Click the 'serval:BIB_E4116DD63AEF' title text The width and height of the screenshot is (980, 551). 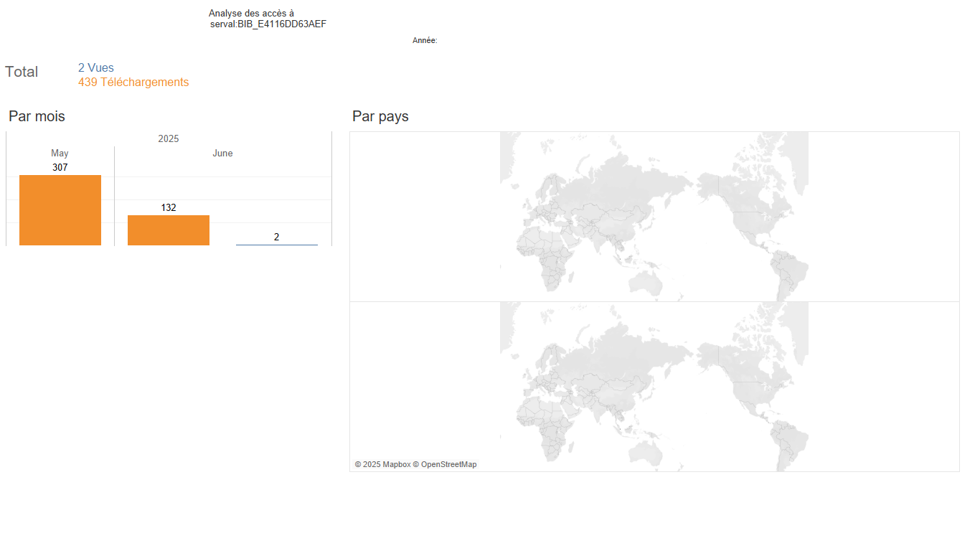pyautogui.click(x=268, y=24)
